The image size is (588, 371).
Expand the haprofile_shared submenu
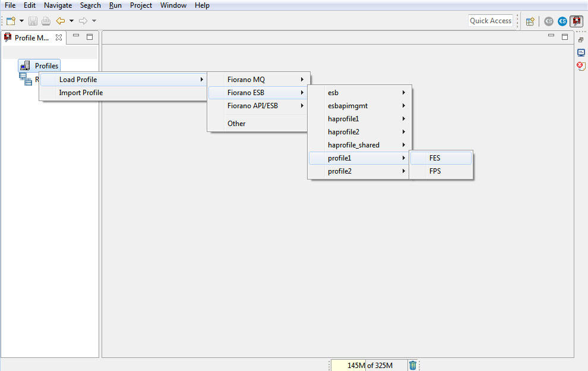359,145
